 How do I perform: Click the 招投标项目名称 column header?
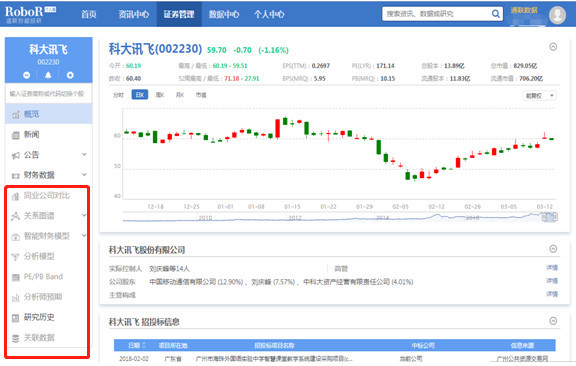(274, 345)
